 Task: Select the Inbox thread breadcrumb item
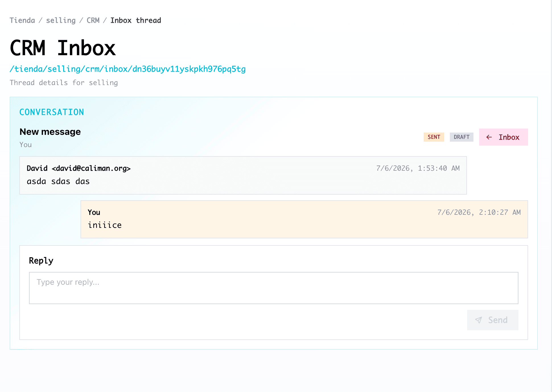click(136, 20)
